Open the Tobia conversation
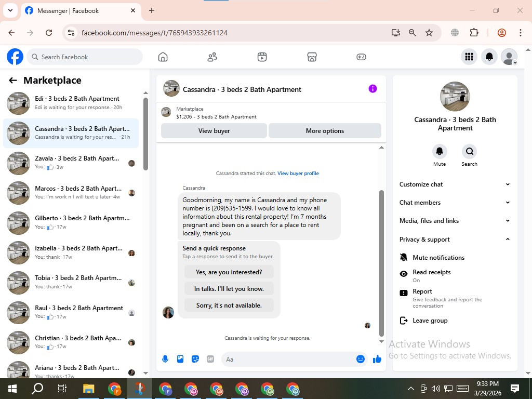The height and width of the screenshot is (399, 532). pyautogui.click(x=71, y=282)
